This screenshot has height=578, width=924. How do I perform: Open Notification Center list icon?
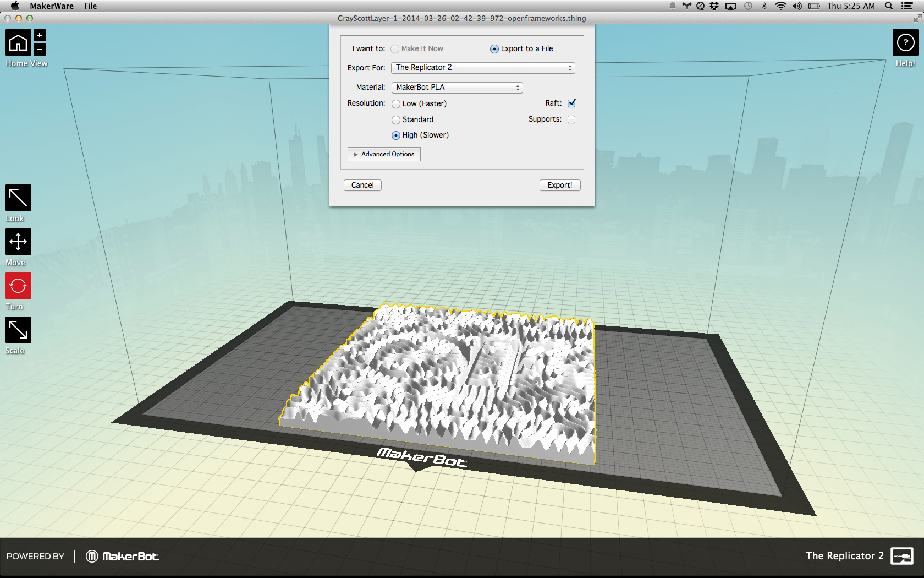[x=907, y=6]
